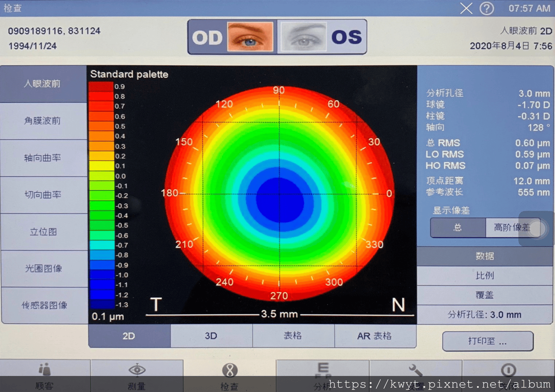This screenshot has width=555, height=392.
Task: Click the 总 RMS 0.60 µm value
Action: (x=532, y=143)
